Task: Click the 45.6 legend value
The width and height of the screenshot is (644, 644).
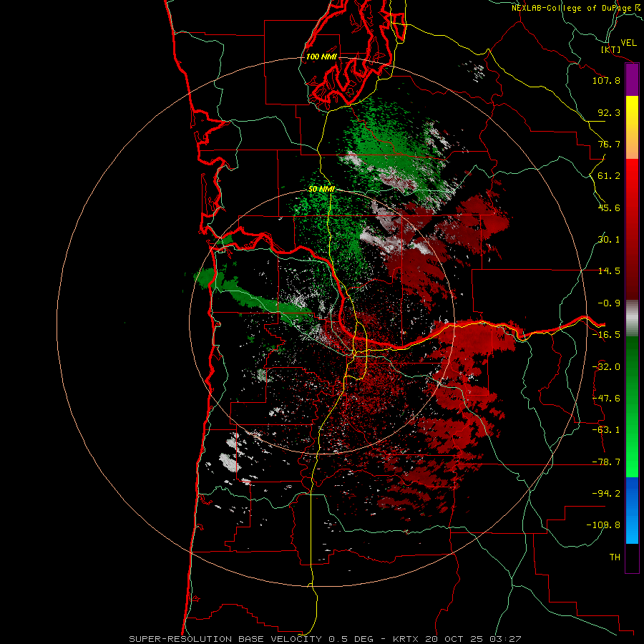Action: (609, 208)
